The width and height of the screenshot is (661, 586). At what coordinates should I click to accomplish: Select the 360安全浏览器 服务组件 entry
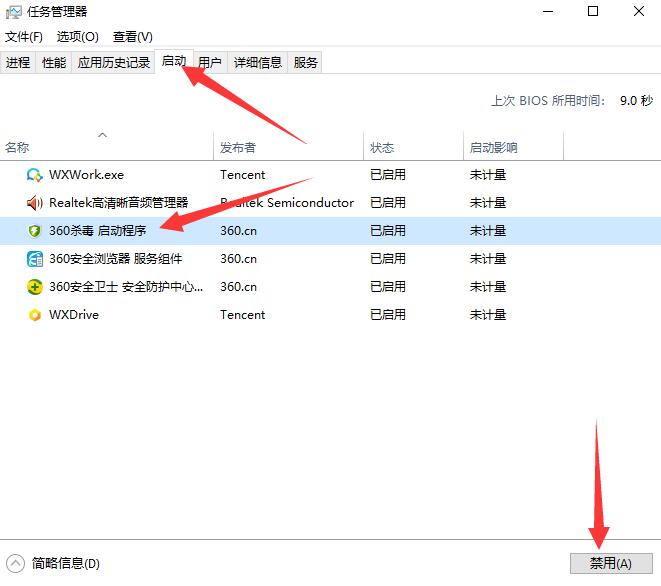point(116,259)
